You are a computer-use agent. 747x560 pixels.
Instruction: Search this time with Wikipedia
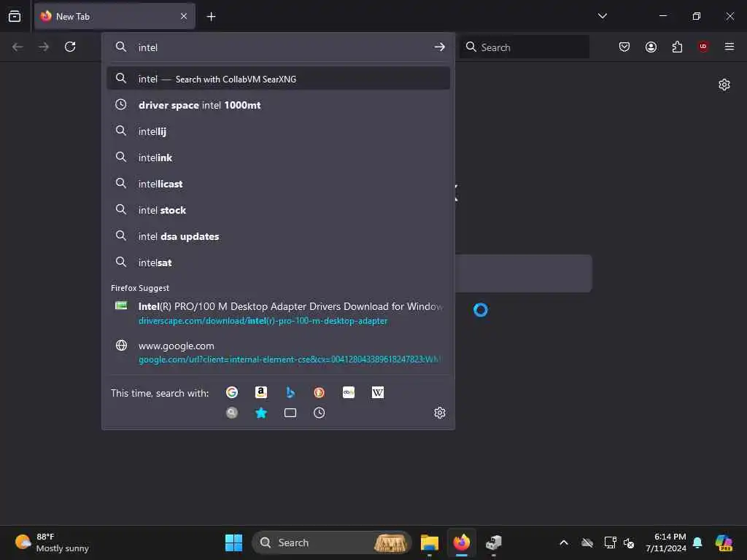coord(377,392)
